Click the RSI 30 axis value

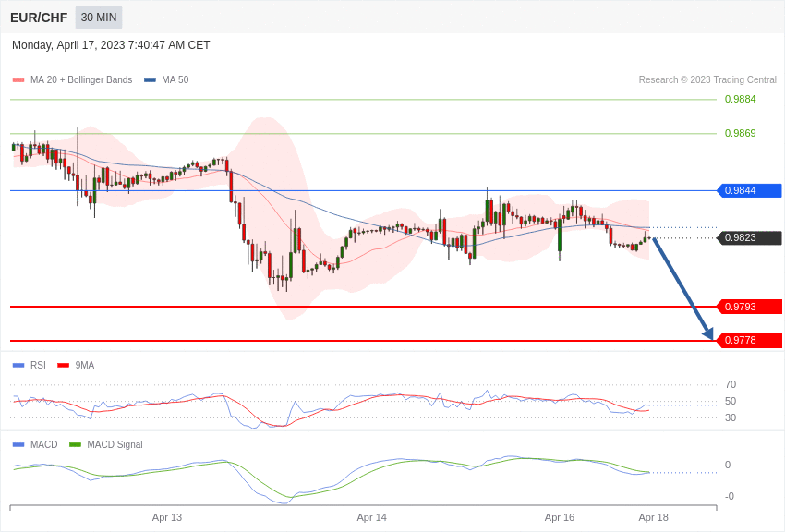731,417
